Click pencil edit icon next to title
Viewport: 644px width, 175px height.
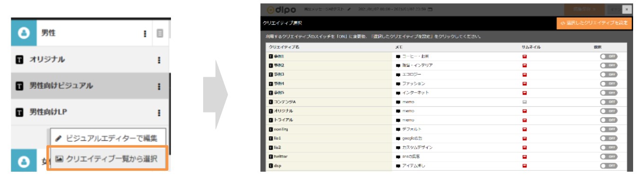[349, 9]
